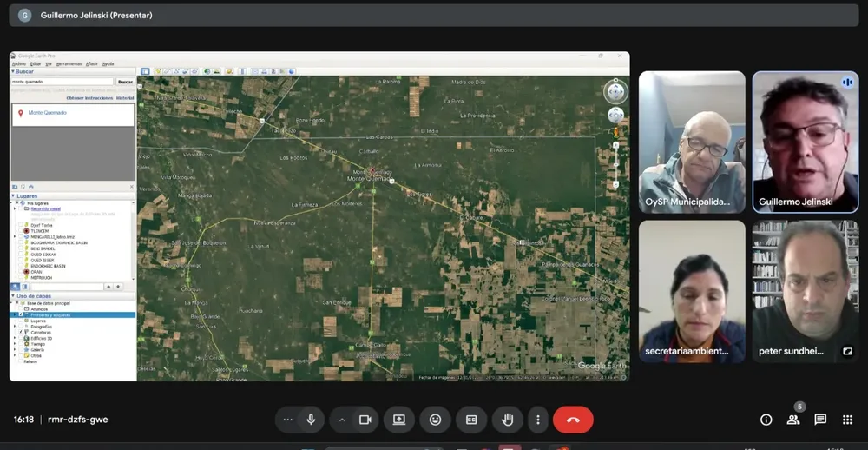Raise your hand in the meeting
The image size is (868, 450).
[x=508, y=420]
